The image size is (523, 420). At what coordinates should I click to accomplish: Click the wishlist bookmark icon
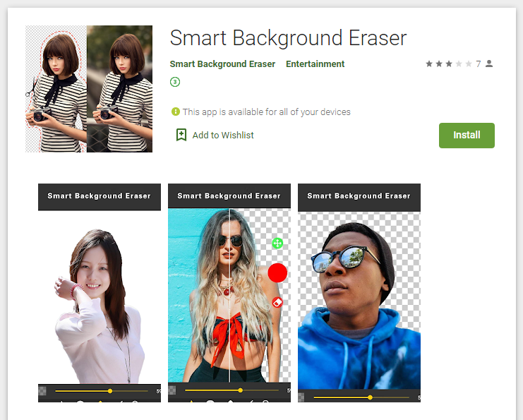181,135
